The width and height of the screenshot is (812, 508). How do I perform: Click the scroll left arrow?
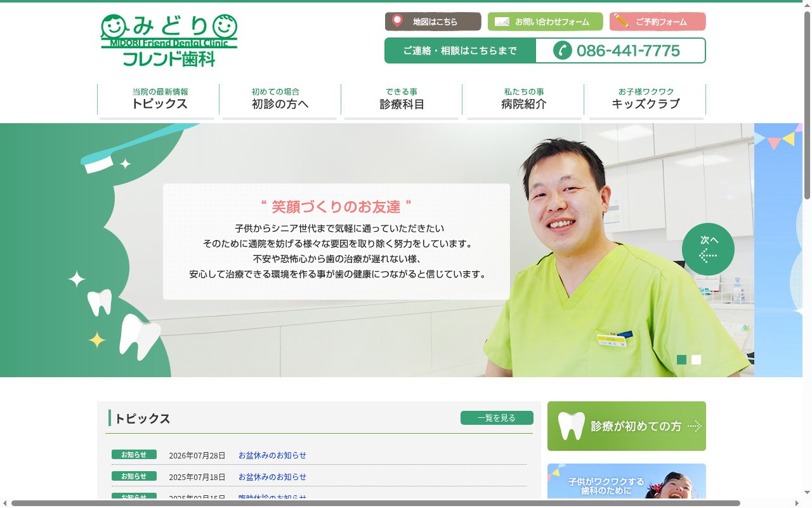click(x=5, y=504)
